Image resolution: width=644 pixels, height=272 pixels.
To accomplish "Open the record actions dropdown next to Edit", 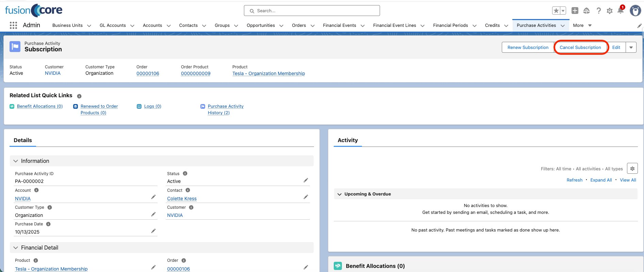I will pos(631,47).
